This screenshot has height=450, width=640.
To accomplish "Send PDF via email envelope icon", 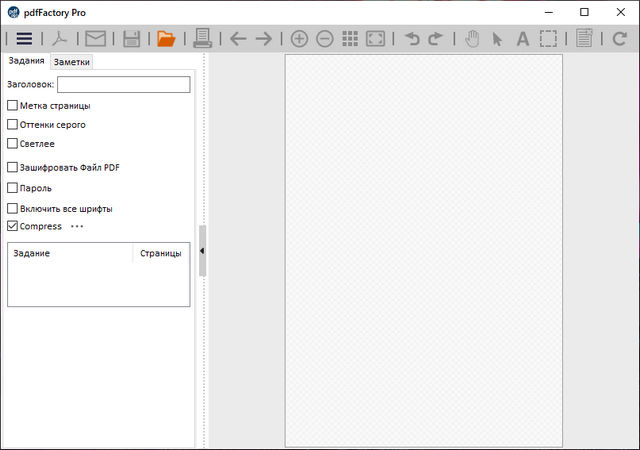I will 95,39.
